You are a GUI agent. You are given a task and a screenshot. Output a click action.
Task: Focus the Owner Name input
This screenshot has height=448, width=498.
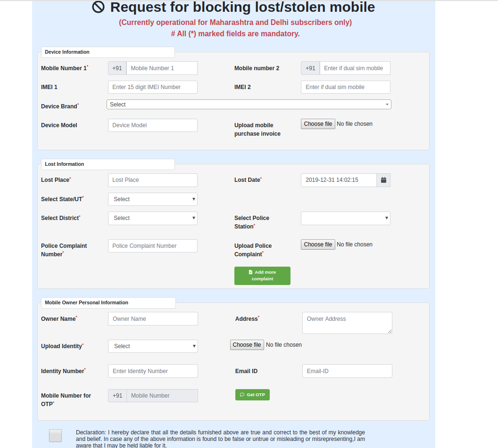pos(153,319)
